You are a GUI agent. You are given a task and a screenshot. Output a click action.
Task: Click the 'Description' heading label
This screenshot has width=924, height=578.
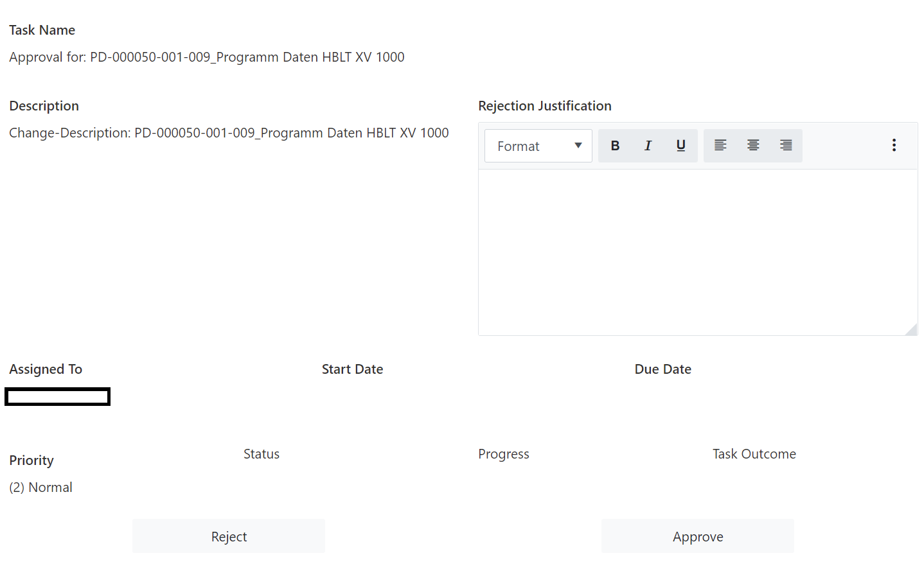point(44,106)
